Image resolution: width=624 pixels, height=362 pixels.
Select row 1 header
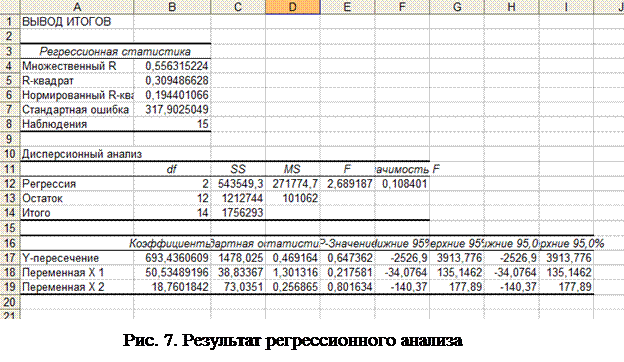10,21
